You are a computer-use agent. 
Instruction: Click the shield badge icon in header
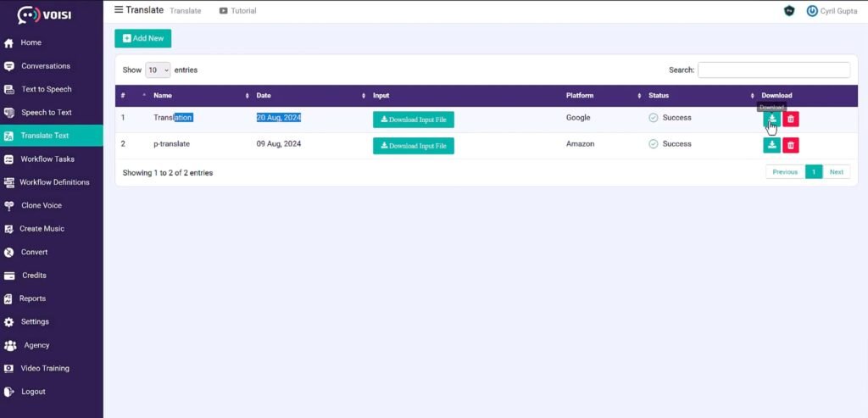pyautogui.click(x=789, y=11)
